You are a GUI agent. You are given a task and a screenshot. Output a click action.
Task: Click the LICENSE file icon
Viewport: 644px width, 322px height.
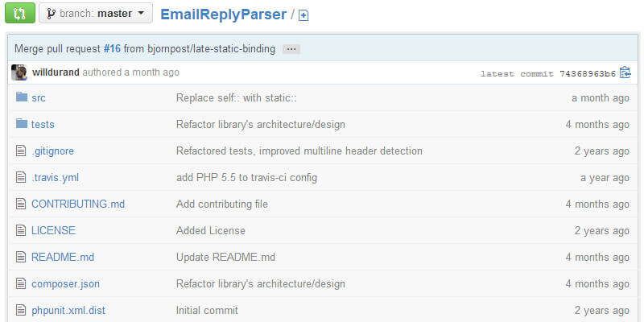click(x=22, y=230)
